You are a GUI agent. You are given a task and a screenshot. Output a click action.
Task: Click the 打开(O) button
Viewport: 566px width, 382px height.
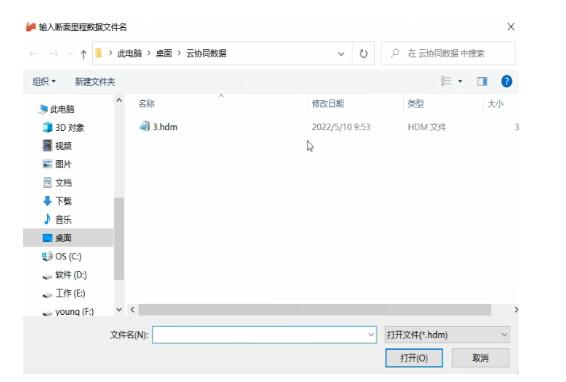pos(414,358)
